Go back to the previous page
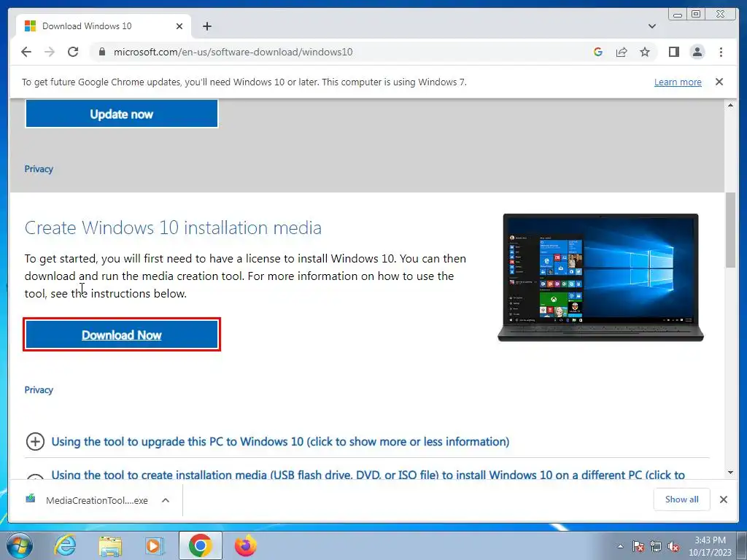This screenshot has width=747, height=560. (26, 52)
